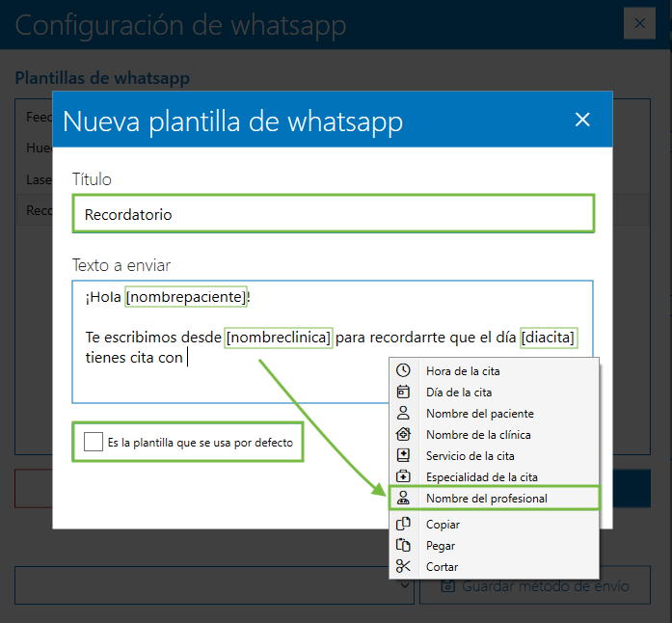Click the 'Plantillas de whatsapp' heading

[102, 78]
